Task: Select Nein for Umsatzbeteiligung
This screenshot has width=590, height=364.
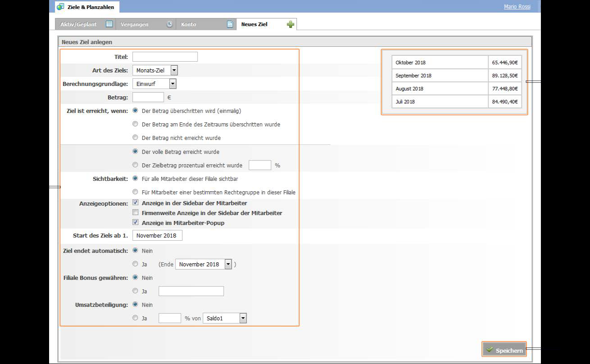Action: point(135,305)
